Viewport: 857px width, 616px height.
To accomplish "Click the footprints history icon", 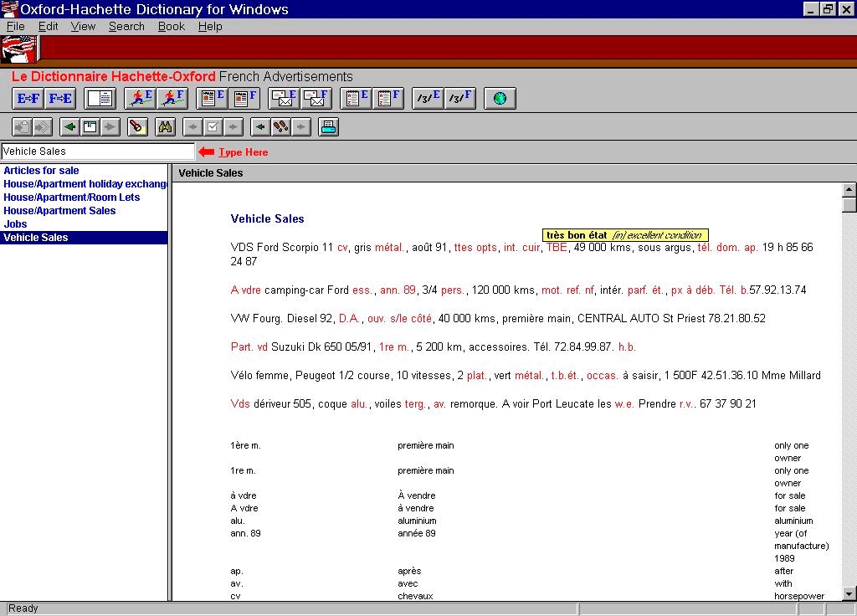I will [x=280, y=127].
